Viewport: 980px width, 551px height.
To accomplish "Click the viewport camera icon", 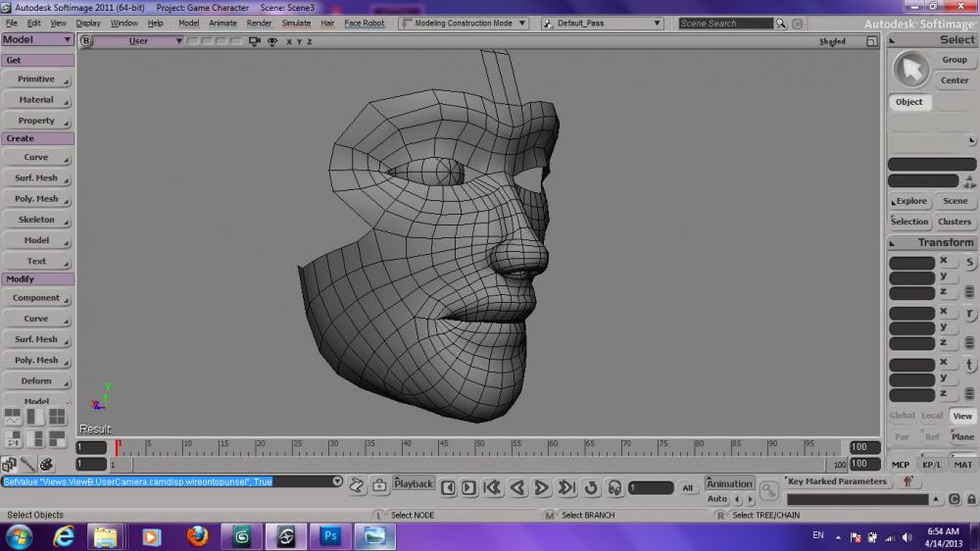I will click(255, 41).
